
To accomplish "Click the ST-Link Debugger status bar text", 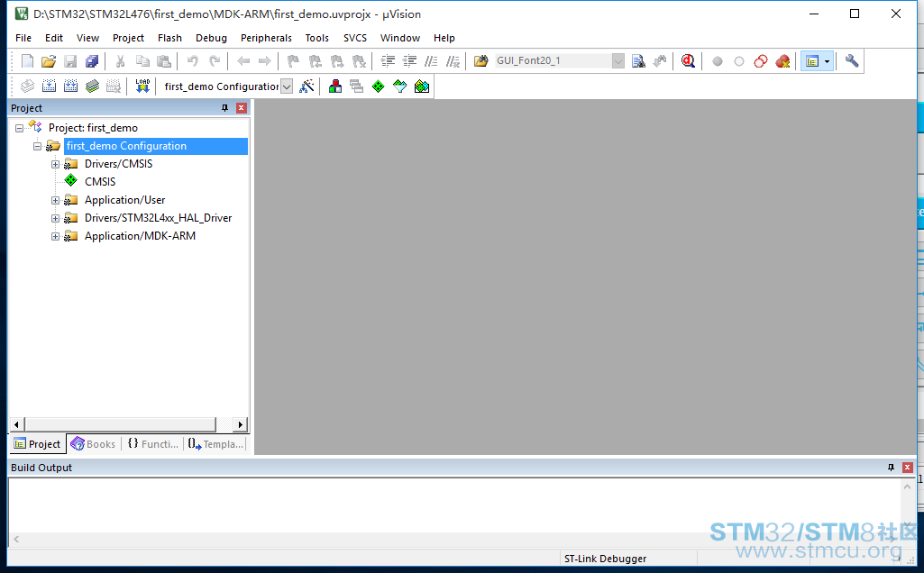I will tap(605, 559).
